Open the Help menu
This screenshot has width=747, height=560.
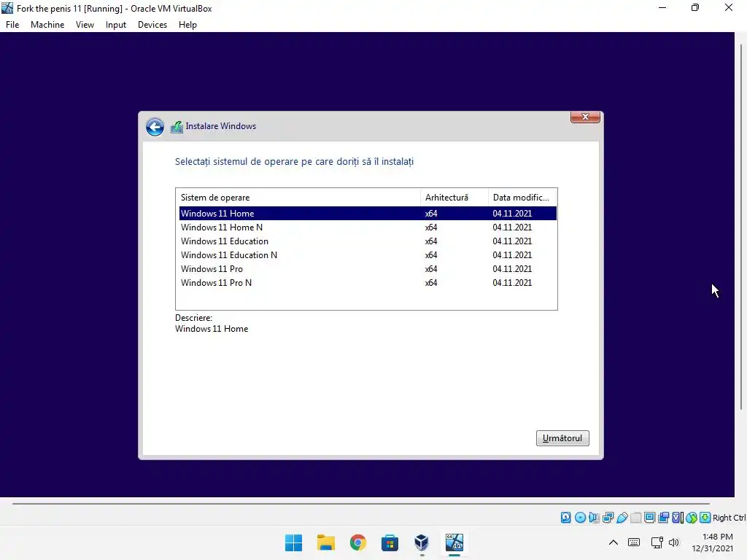click(187, 25)
